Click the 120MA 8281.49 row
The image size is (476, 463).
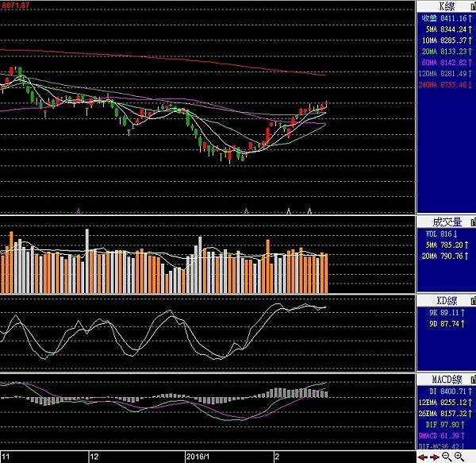[x=446, y=74]
